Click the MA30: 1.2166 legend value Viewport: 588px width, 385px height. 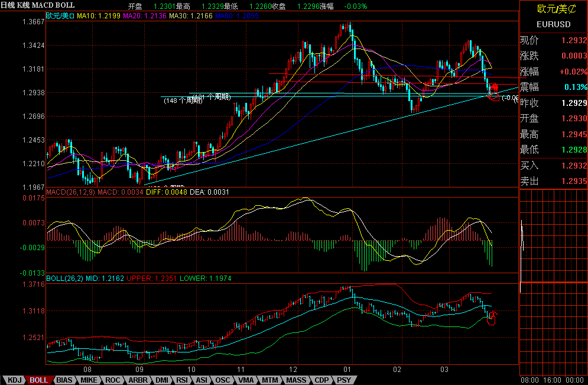click(191, 16)
